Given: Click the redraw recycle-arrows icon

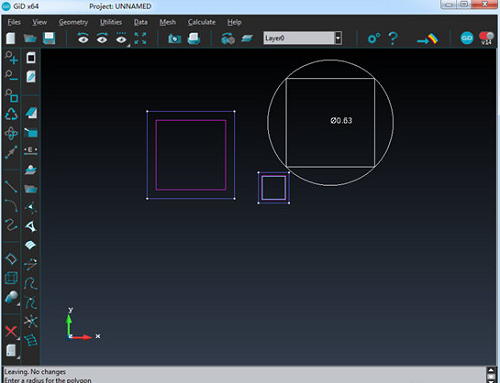Looking at the screenshot, I should click(x=11, y=114).
